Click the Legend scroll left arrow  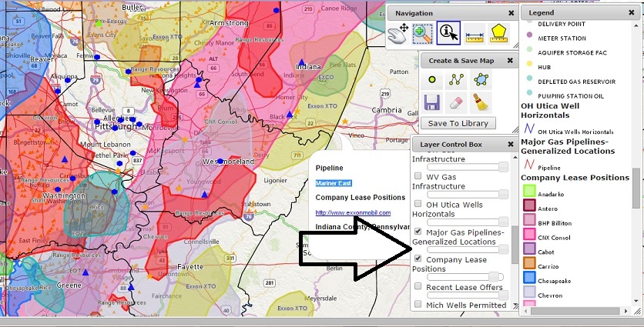click(525, 312)
